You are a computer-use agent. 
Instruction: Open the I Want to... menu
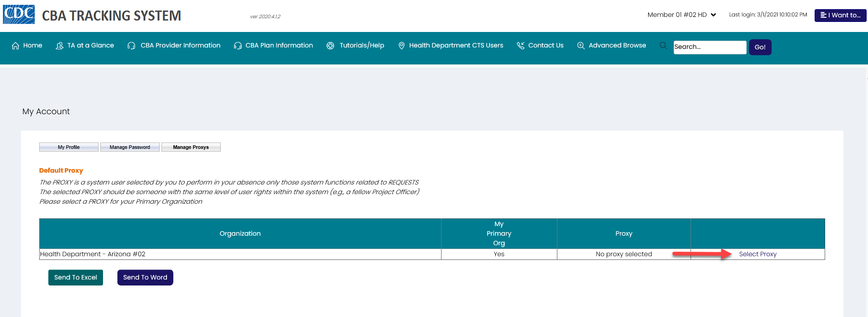pos(840,15)
